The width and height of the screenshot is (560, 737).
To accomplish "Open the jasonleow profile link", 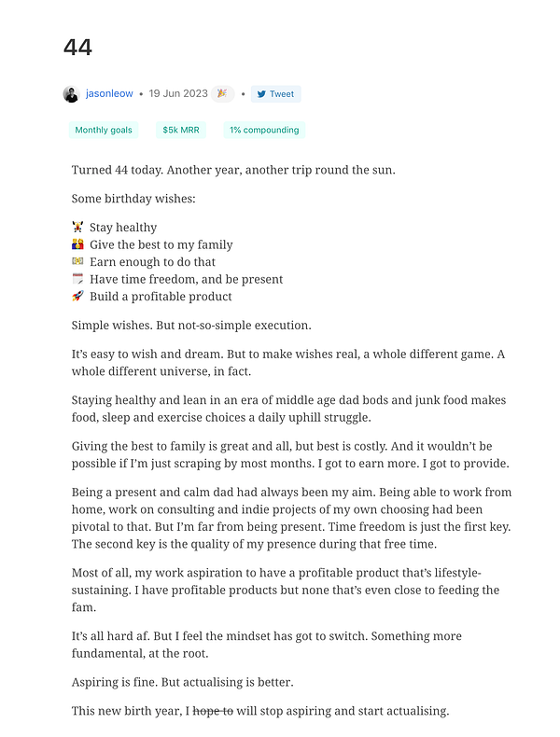I will 109,93.
